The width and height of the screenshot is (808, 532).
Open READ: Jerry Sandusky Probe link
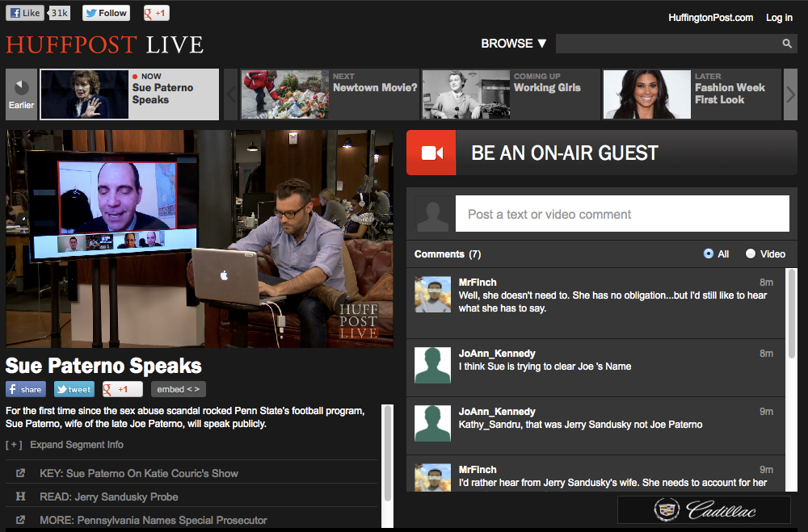coord(109,497)
